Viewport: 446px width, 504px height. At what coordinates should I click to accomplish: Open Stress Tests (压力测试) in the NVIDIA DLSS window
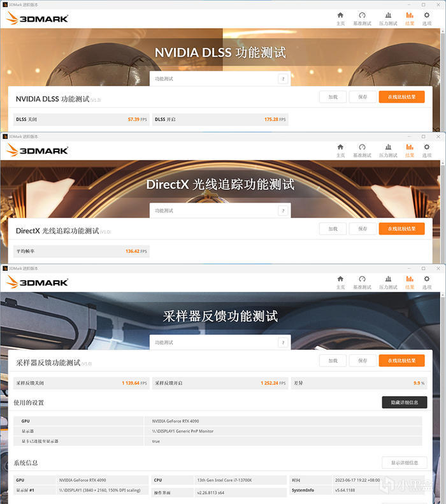tap(388, 18)
